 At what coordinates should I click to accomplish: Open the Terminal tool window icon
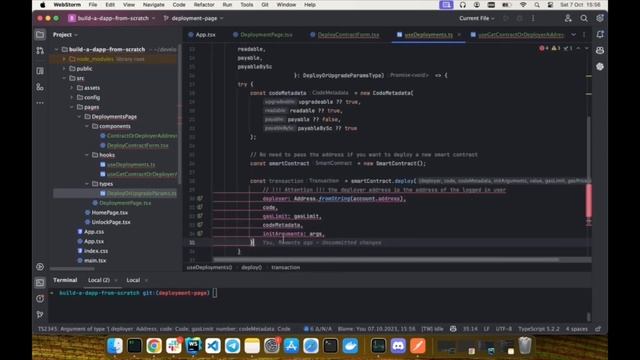coord(40,282)
